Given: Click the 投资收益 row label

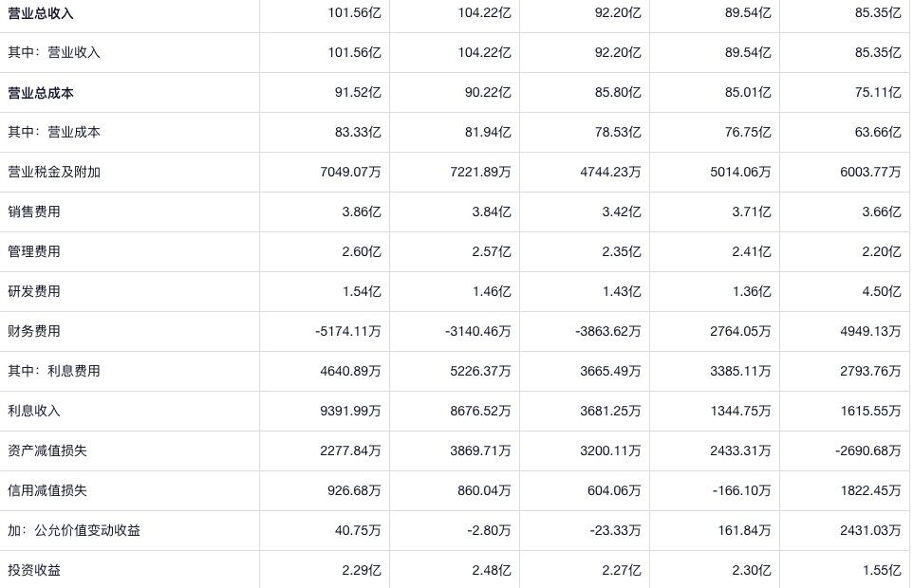Looking at the screenshot, I should [x=34, y=570].
